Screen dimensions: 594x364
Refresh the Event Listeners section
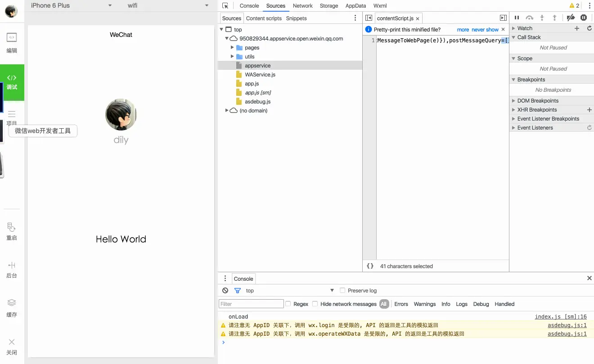click(589, 128)
